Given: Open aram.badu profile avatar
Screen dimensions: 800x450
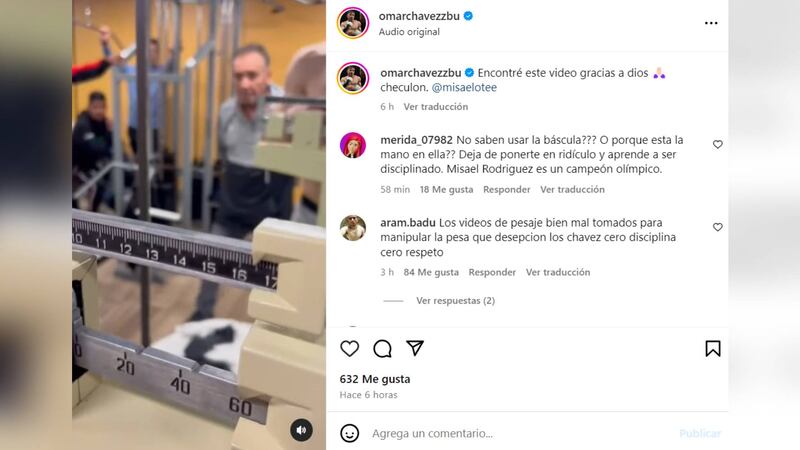Looking at the screenshot, I should click(x=353, y=228).
